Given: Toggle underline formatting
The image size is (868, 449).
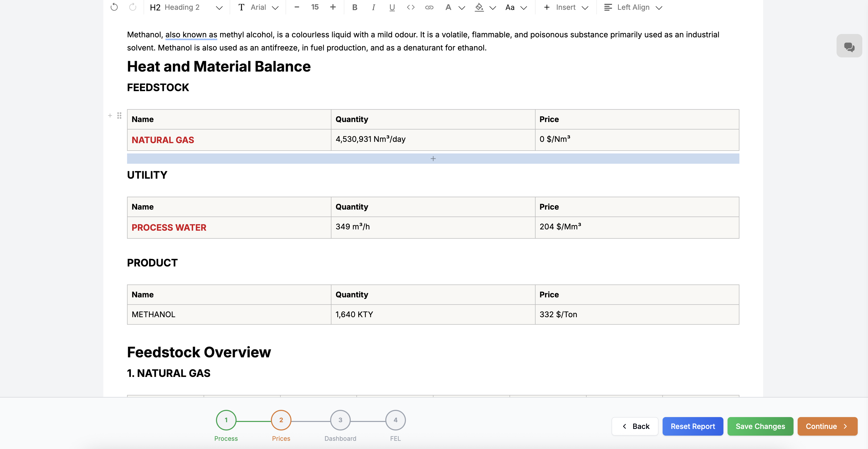Looking at the screenshot, I should coord(392,7).
